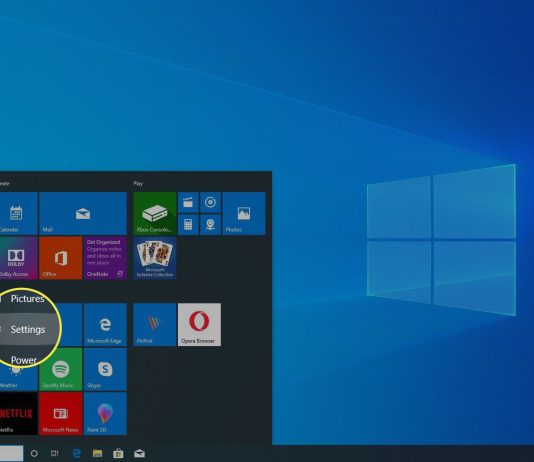Click the Play group header
Screen dimensions: 534x462
click(138, 184)
